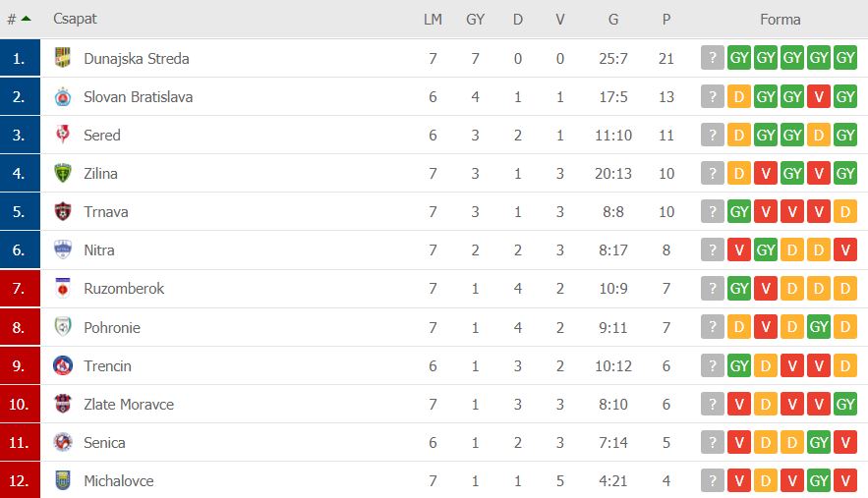Sort table by the # rank arrow
This screenshot has height=498, width=868.
[x=26, y=19]
